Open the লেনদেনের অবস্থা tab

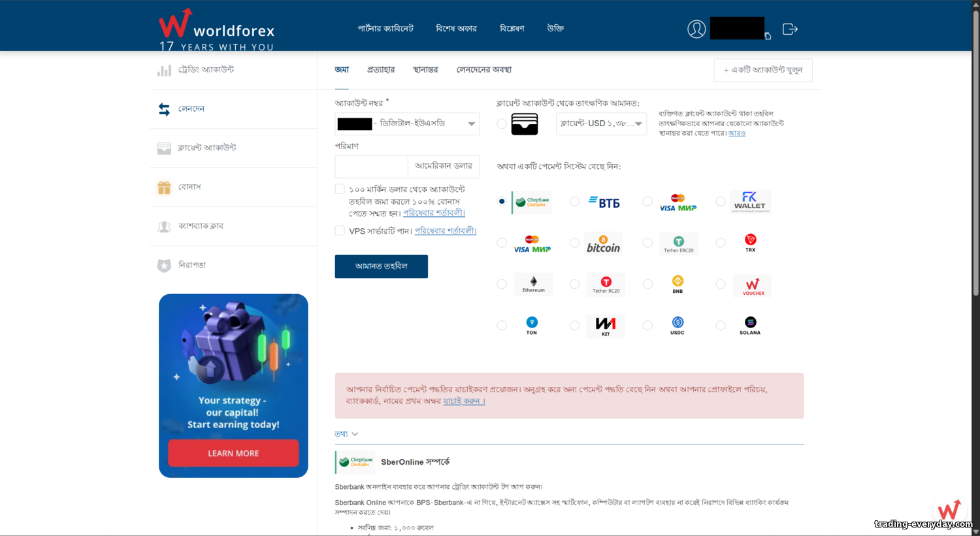click(x=484, y=70)
